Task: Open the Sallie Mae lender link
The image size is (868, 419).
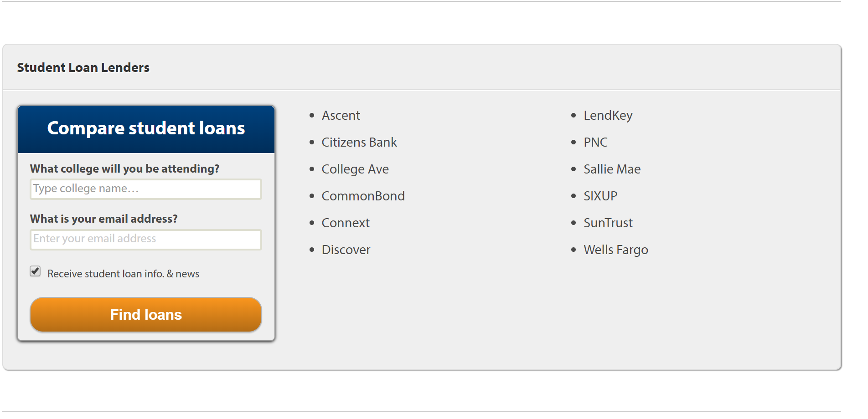Action: coord(612,169)
